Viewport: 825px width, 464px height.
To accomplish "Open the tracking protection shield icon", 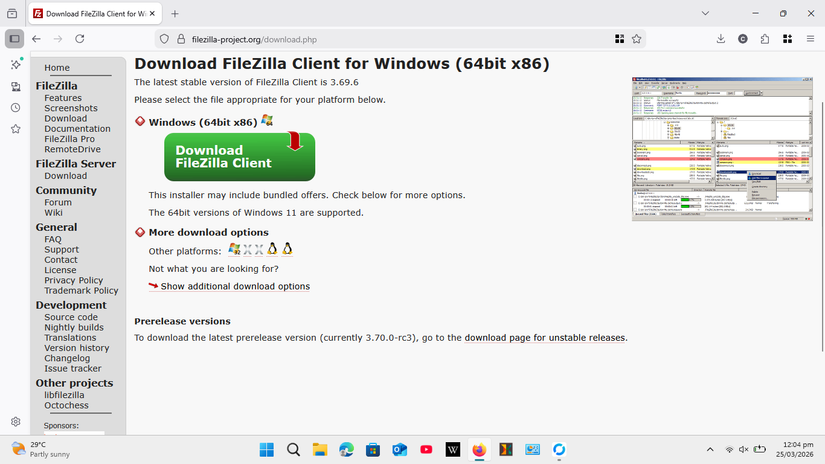I will click(x=164, y=39).
